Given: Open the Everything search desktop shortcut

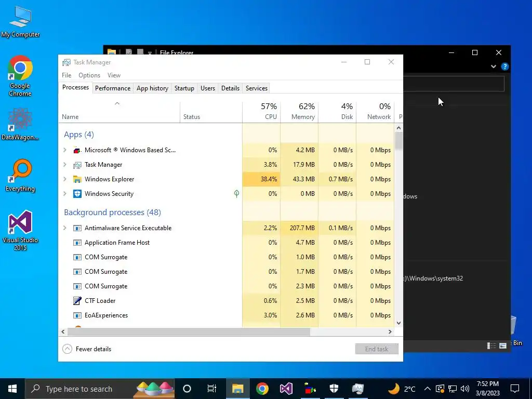Looking at the screenshot, I should coord(20,176).
